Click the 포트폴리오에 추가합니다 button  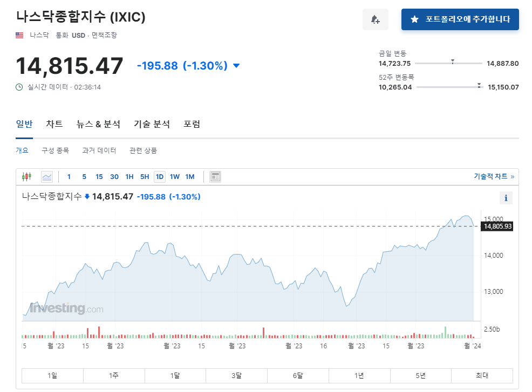coord(460,19)
